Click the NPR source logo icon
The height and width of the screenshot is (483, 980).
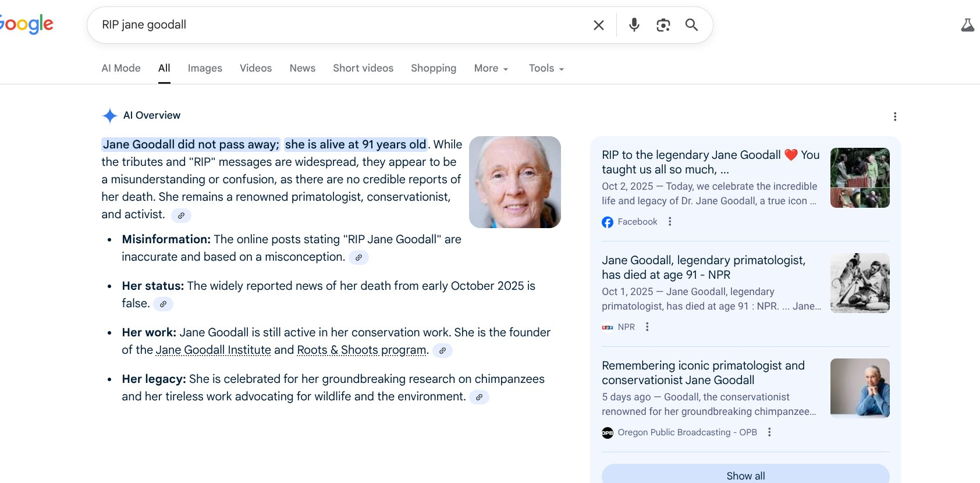pyautogui.click(x=608, y=328)
